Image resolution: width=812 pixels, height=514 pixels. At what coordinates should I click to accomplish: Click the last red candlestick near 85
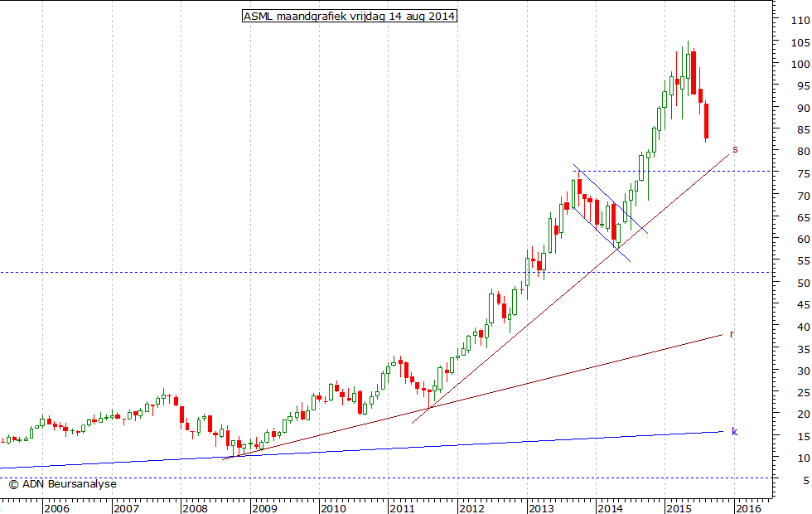tap(706, 122)
